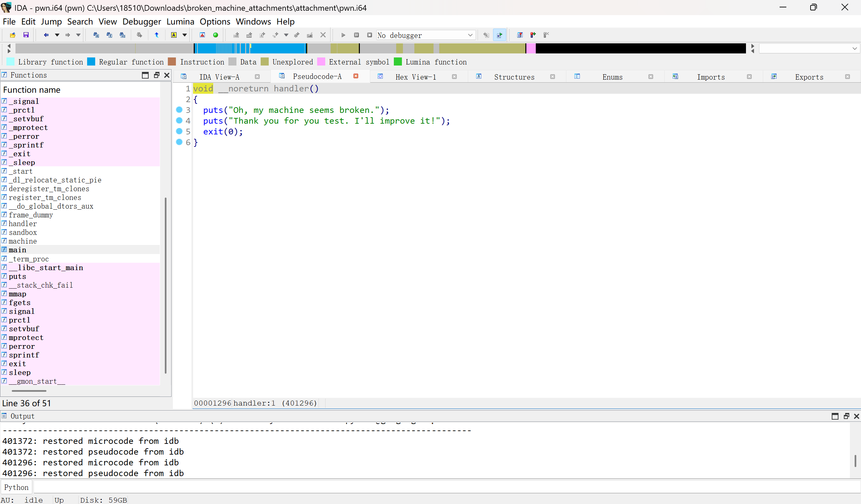Screen dimensions: 861x504
Task: Open the Debugger menu
Action: [x=142, y=22]
